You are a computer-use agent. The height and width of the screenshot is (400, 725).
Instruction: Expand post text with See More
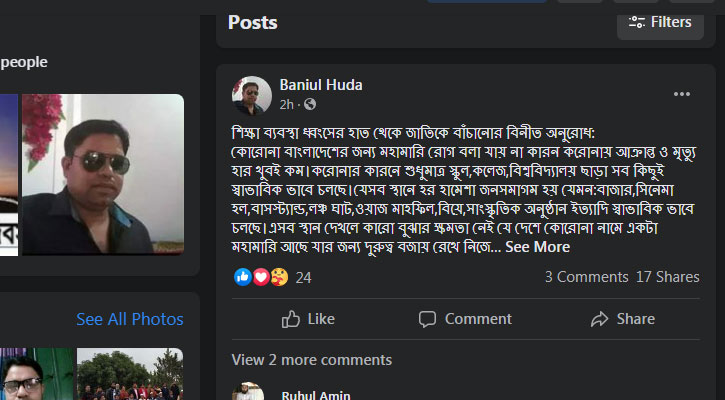(537, 247)
